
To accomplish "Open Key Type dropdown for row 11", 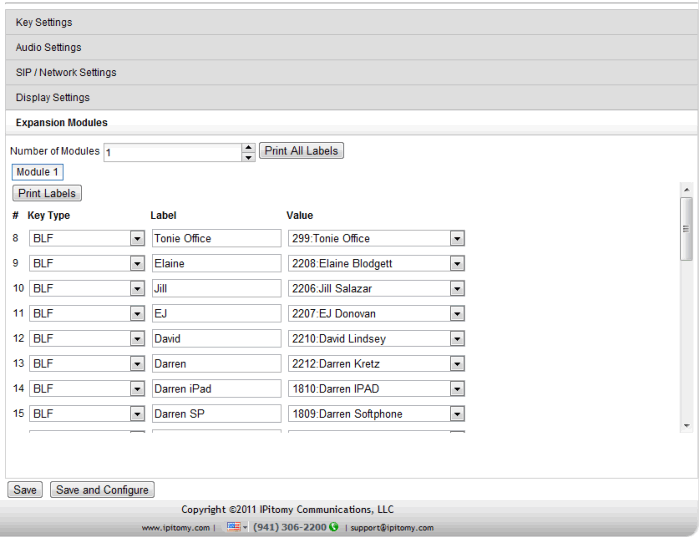I will click(x=87, y=313).
